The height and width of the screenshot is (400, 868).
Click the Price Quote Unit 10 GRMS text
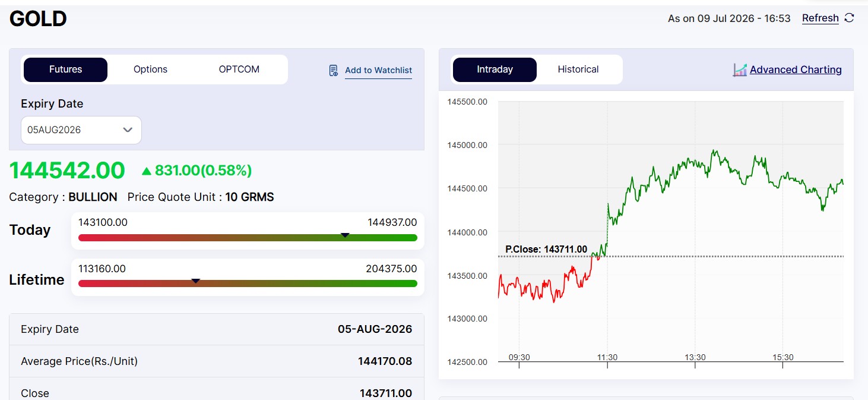(201, 197)
